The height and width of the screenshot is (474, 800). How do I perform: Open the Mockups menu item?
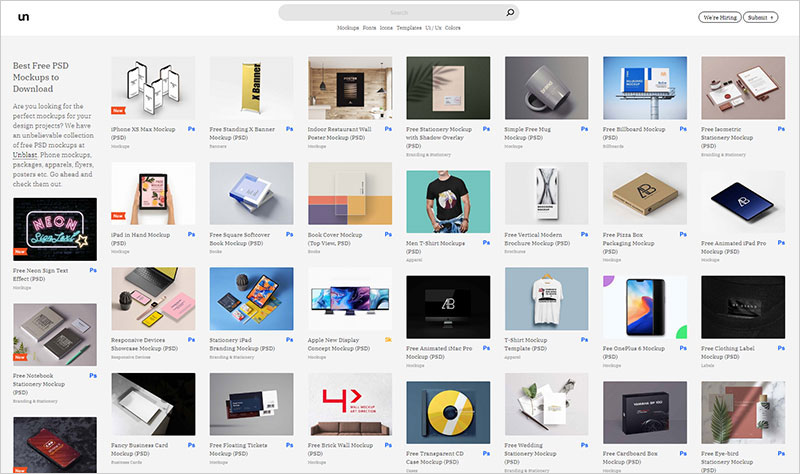(x=348, y=28)
